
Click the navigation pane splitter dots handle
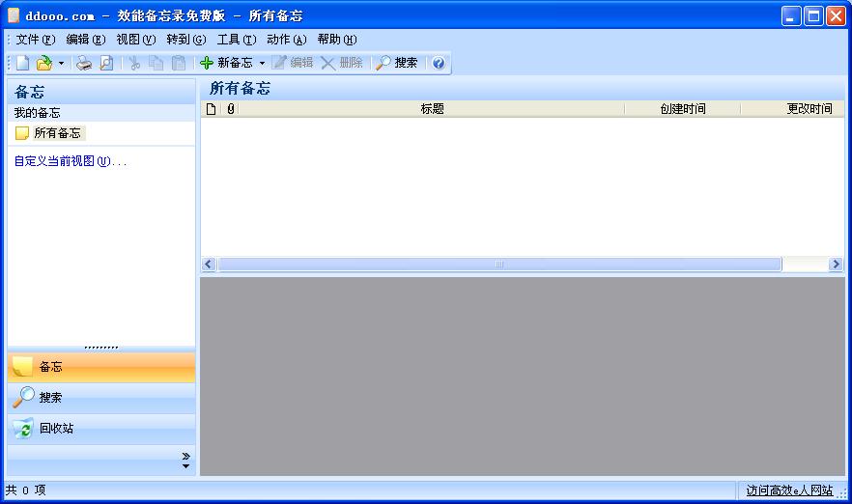coord(101,348)
